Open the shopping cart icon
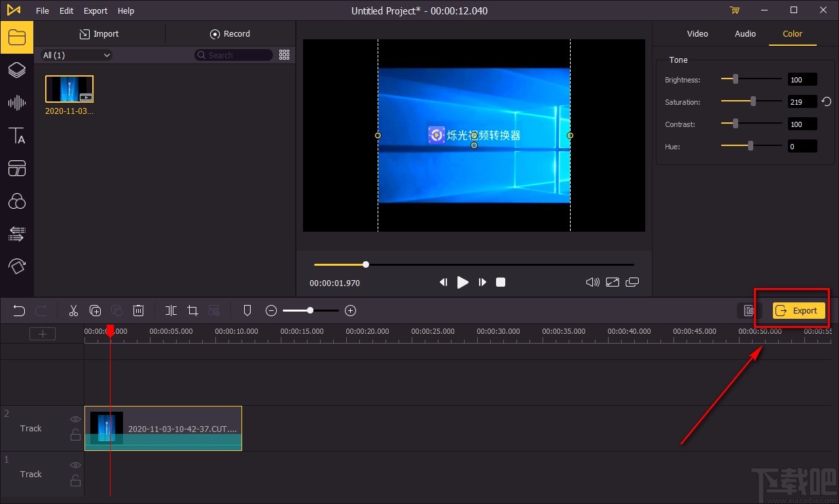 [734, 10]
